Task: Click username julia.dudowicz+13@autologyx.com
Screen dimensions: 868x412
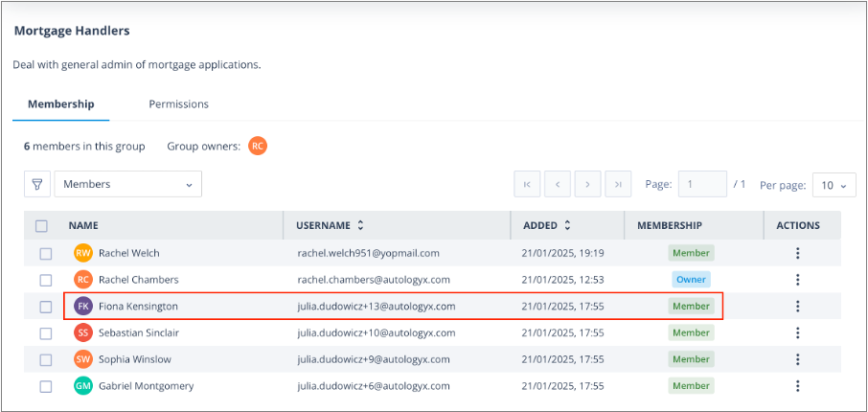Action: (377, 307)
